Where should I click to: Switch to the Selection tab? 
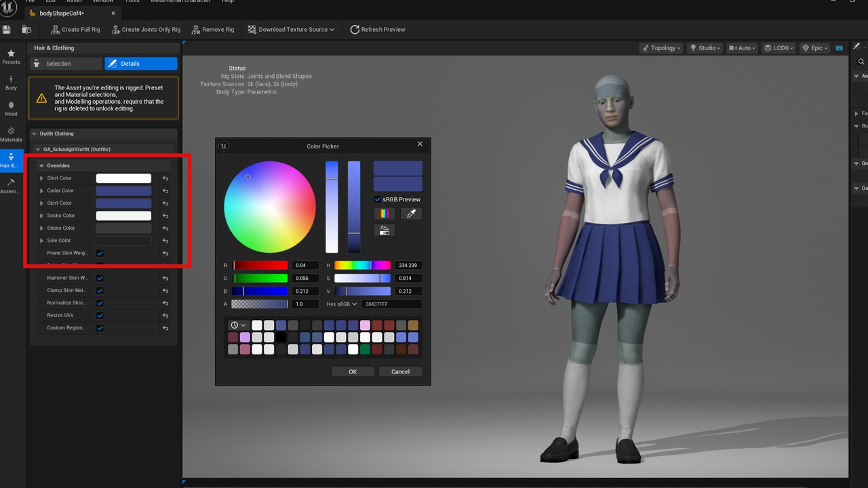coord(65,63)
